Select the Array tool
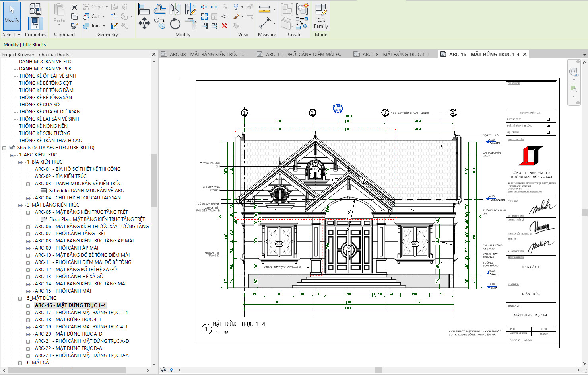 204,16
